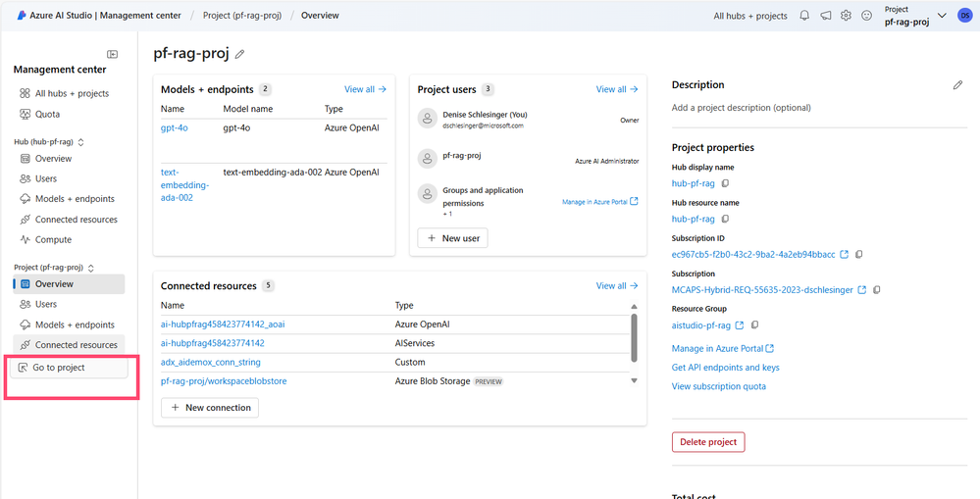The image size is (980, 499).
Task: Open ai-hubpfrag458423774142_aoai connection
Action: click(x=223, y=324)
